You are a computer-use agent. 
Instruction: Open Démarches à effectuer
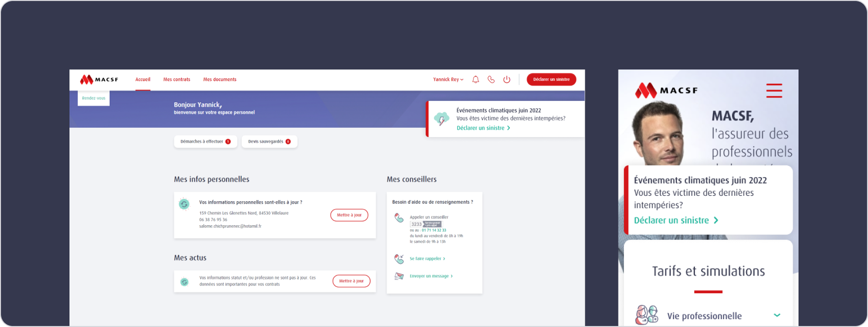[206, 141]
